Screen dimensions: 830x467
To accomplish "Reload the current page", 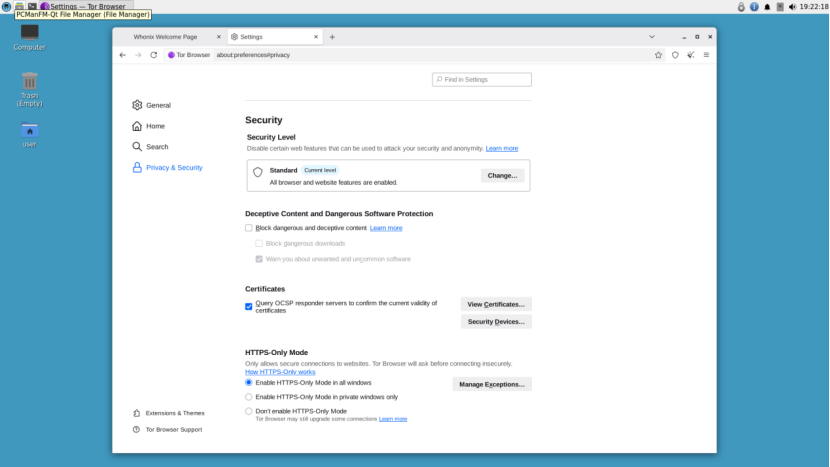I will point(154,55).
